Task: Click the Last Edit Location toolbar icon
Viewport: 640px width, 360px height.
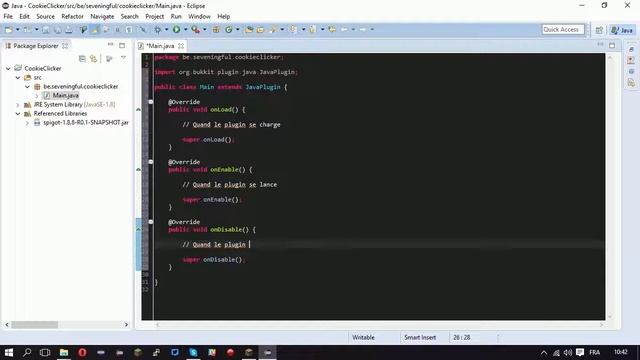Action: [x=332, y=29]
